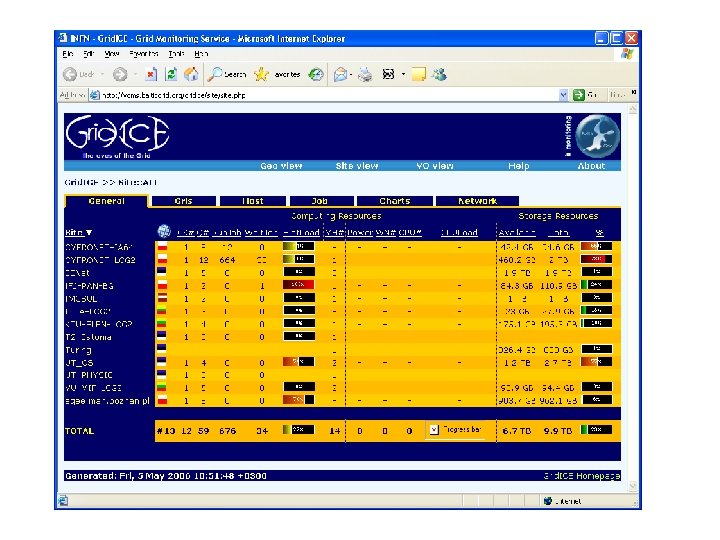Click flag icon in IFJ-PAN-BG row

(x=162, y=285)
